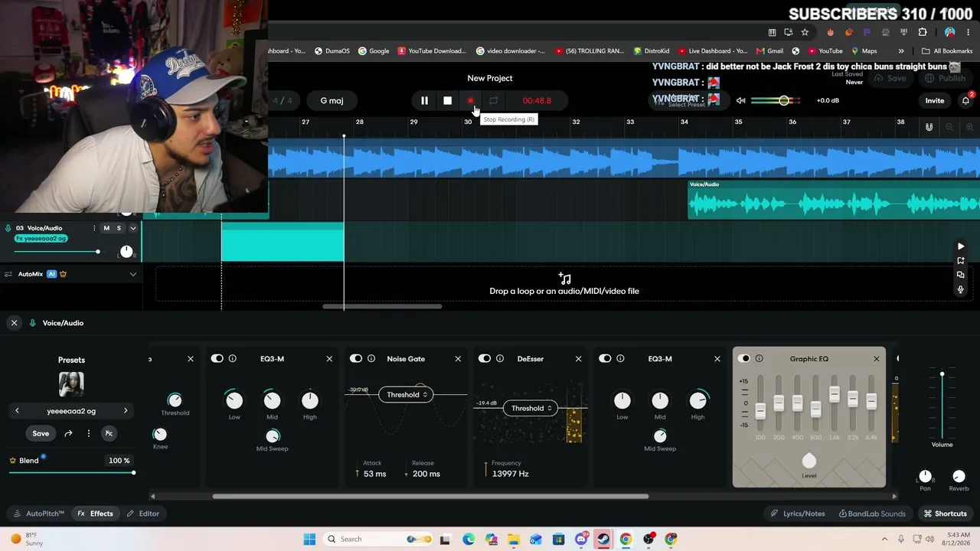
Task: Open the Noise Gate Threshold dropdown
Action: 407,395
